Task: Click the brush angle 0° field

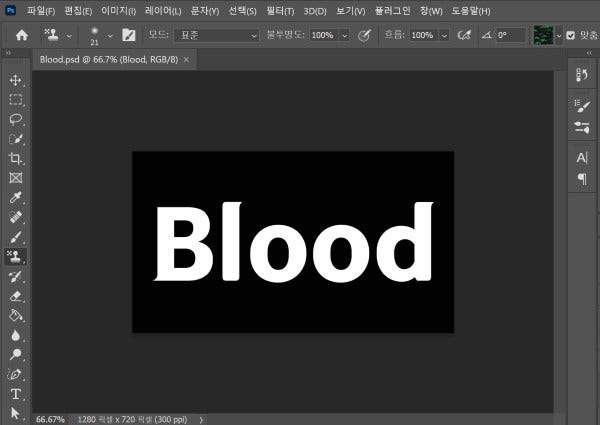Action: click(510, 36)
